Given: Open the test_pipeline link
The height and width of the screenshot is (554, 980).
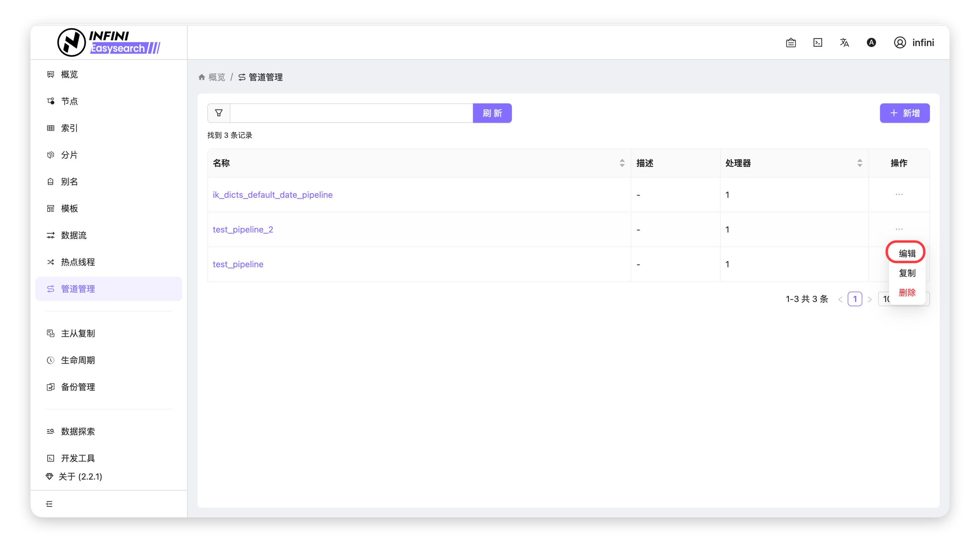Looking at the screenshot, I should pyautogui.click(x=238, y=264).
